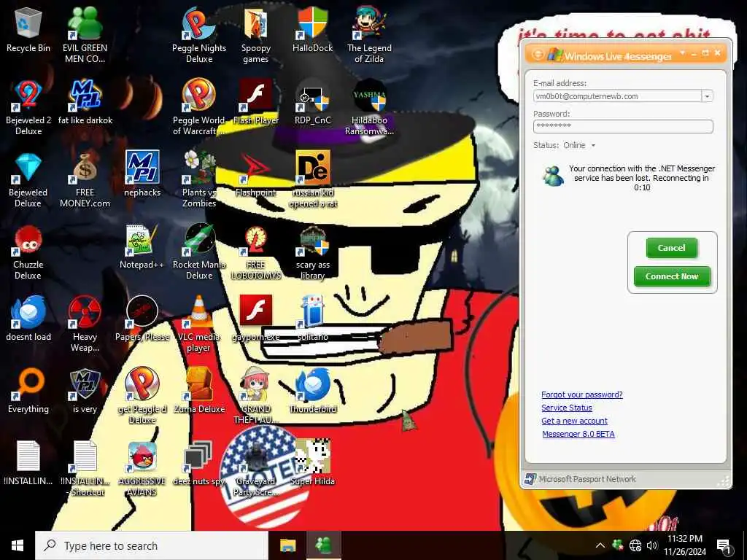This screenshot has height=560, width=747.
Task: Open the volume speaker tray icon
Action: tap(652, 545)
